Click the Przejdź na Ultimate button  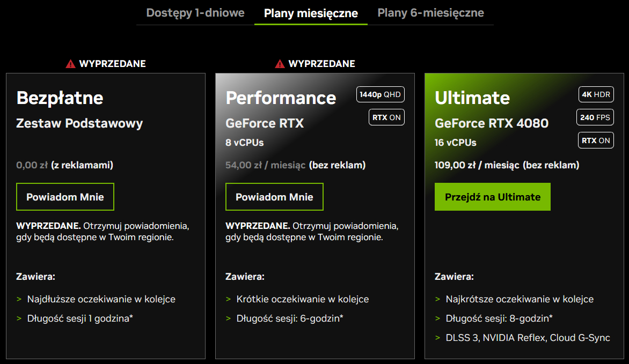[x=493, y=197]
